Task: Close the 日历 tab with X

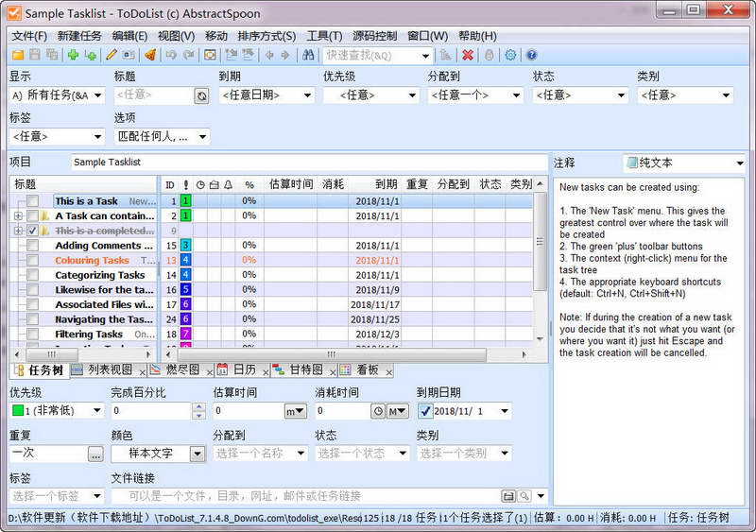Action: pos(266,372)
